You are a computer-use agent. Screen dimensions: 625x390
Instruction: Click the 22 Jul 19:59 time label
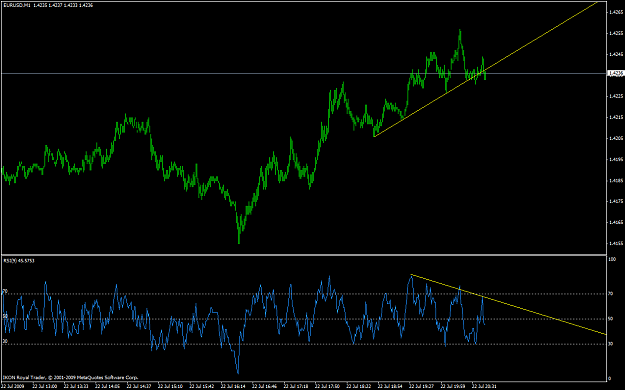[454, 386]
